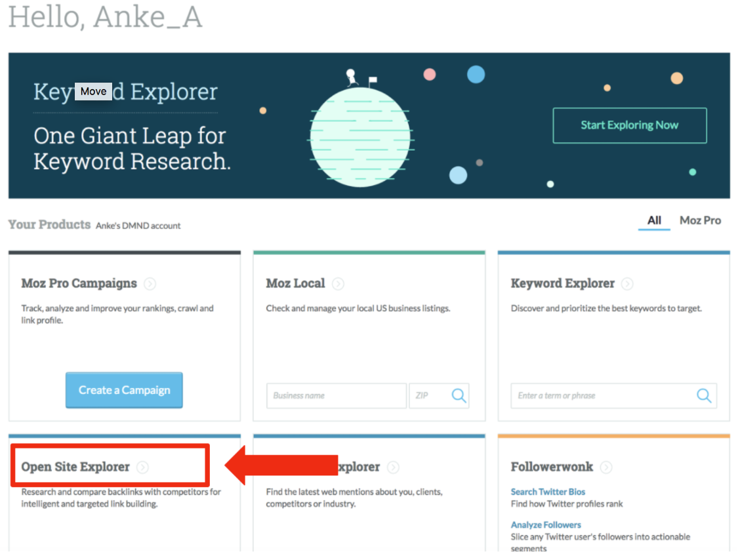
Task: Click arrow icon beside Followerwonk heading
Action: pyautogui.click(x=606, y=468)
